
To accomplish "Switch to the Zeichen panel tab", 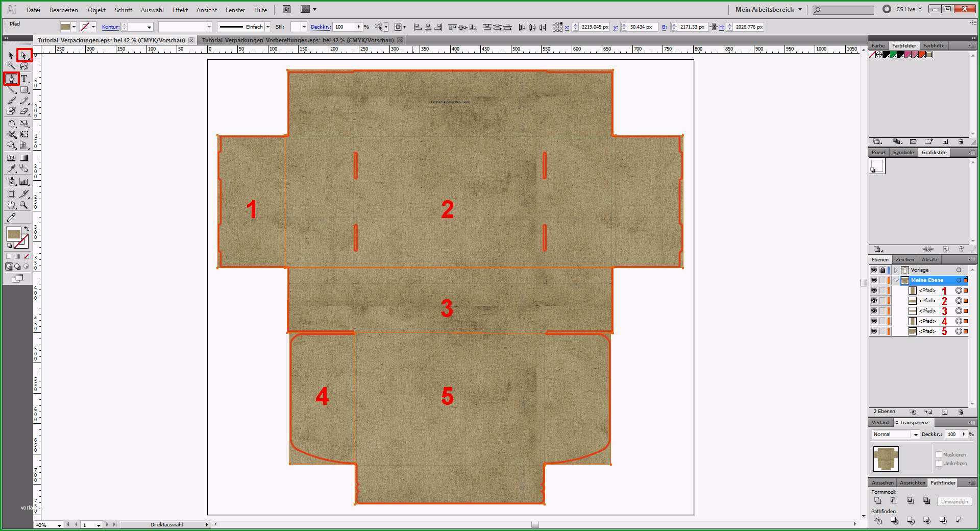I will (x=905, y=259).
